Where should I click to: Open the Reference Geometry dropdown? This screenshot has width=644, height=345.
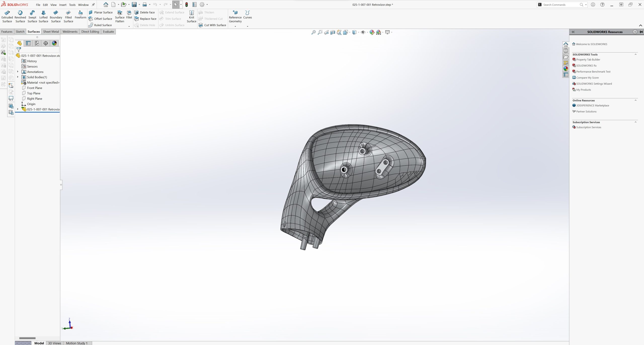[235, 26]
